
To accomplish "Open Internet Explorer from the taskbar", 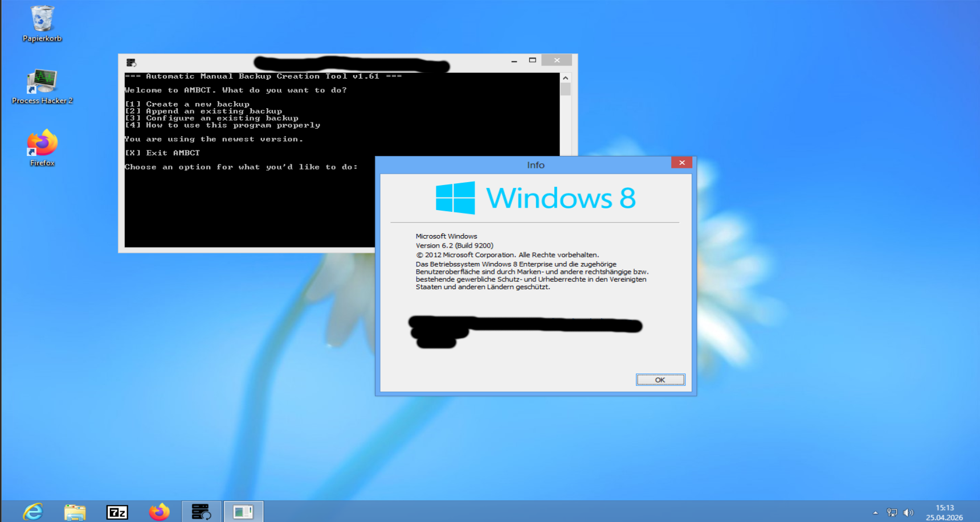I will 33,512.
